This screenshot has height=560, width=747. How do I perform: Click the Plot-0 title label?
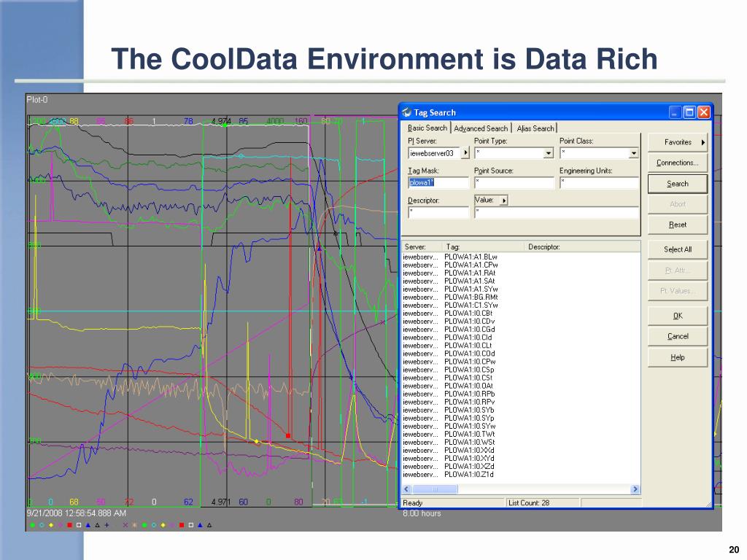click(36, 99)
